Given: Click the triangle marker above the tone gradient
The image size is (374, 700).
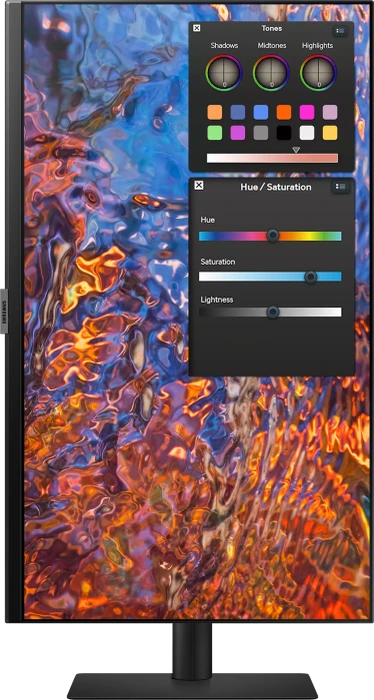Looking at the screenshot, I should (x=296, y=150).
